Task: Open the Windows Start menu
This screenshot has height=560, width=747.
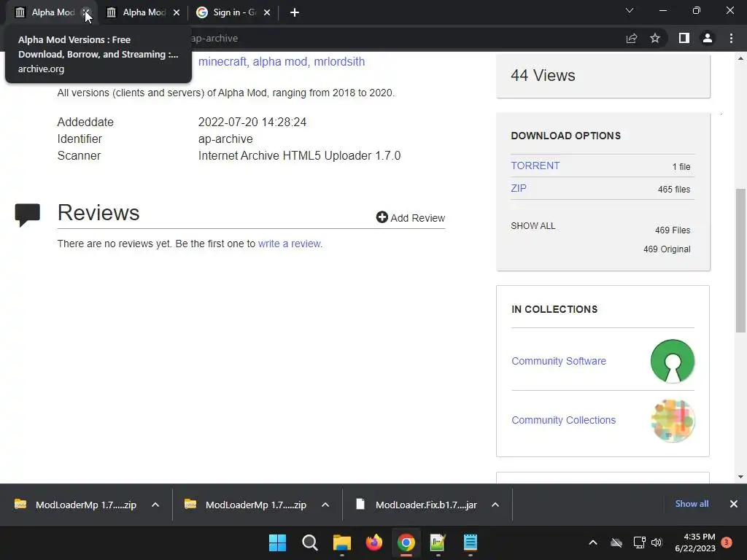Action: [278, 542]
